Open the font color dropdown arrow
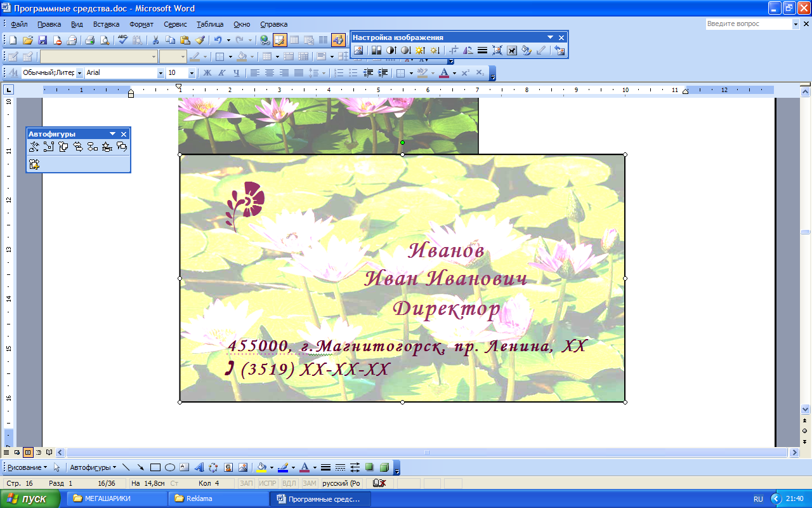 [x=454, y=72]
